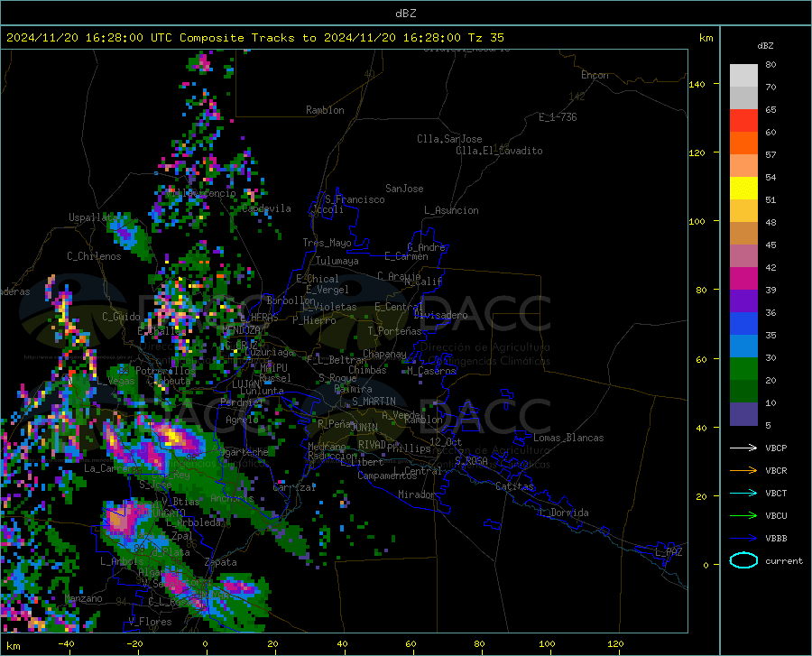
Task: Pick the magenta 39–42 dBZ swatch
Action: (743, 279)
